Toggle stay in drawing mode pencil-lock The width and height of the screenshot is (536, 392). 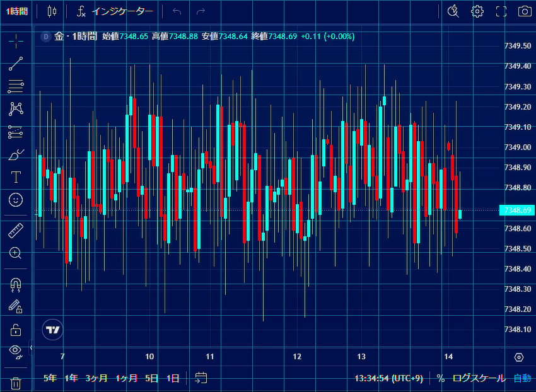pos(16,306)
